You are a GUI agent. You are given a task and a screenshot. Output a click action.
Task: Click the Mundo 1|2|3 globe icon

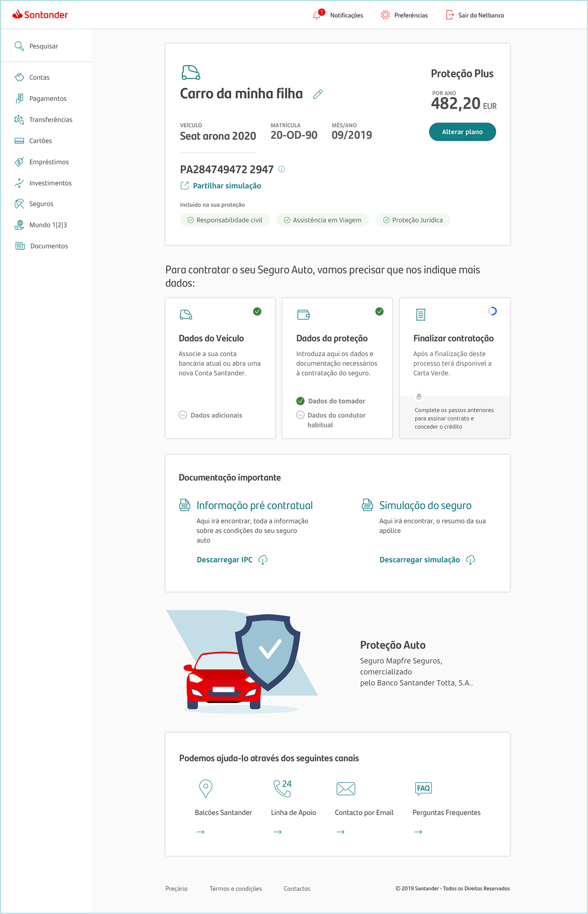coord(19,225)
